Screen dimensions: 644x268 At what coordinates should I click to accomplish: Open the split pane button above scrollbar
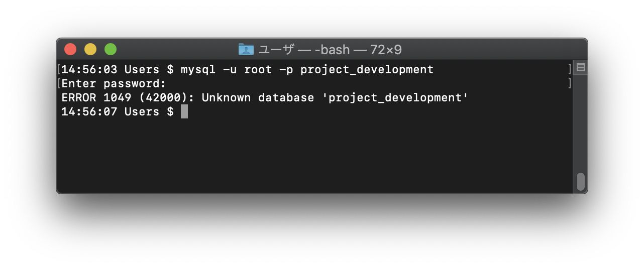[580, 68]
